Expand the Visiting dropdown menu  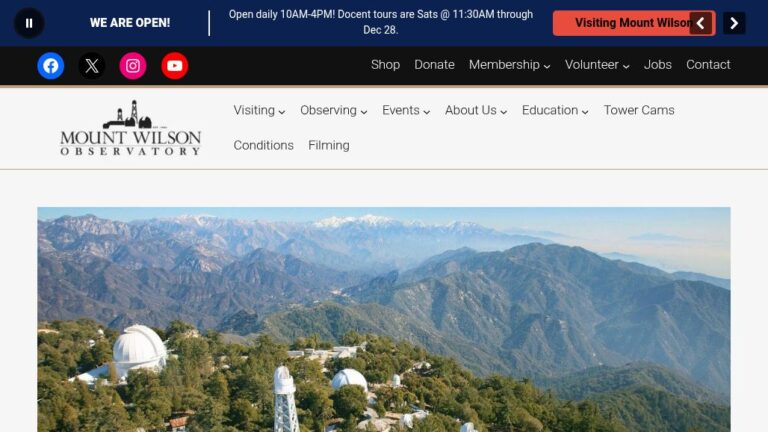click(259, 111)
